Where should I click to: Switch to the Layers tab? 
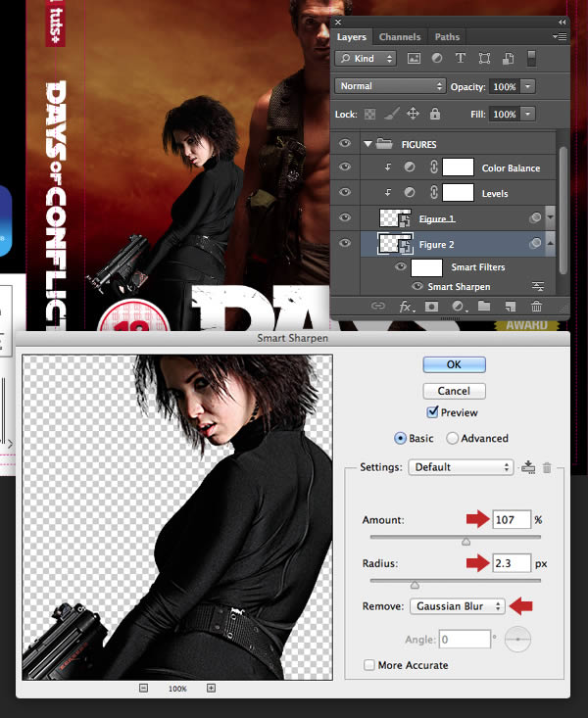coord(352,36)
